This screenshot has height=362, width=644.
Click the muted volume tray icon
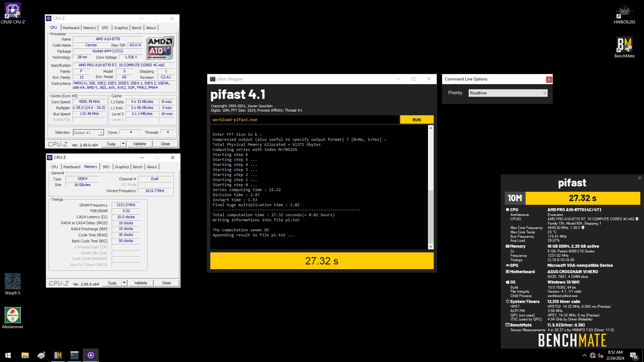601,355
